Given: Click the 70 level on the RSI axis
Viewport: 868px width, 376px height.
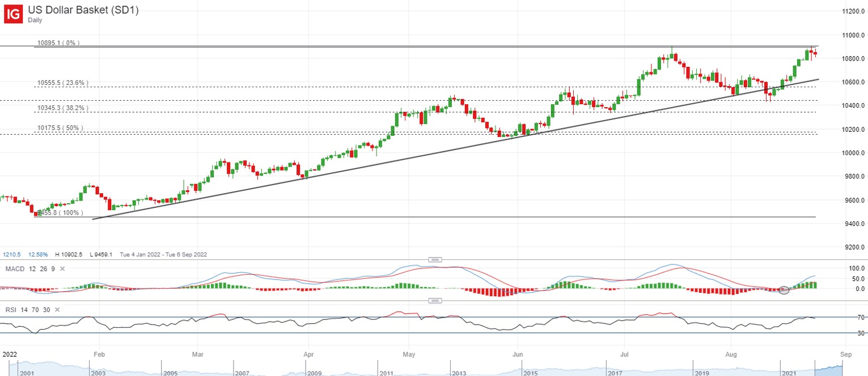Looking at the screenshot, I should (x=862, y=317).
